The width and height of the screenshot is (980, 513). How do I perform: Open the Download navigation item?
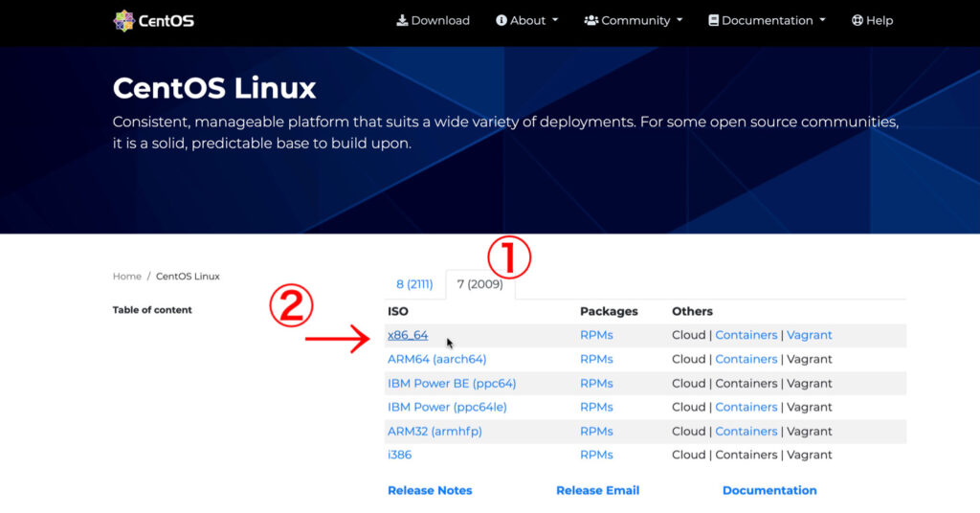pos(434,21)
